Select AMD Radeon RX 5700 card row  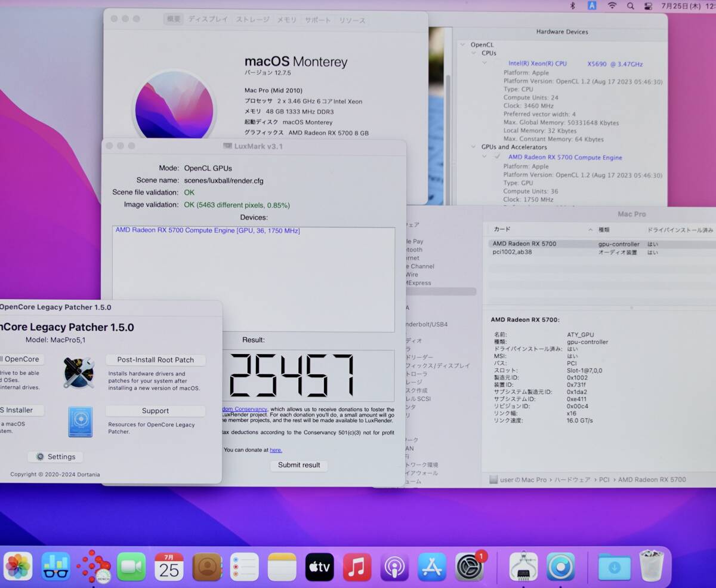(601, 244)
